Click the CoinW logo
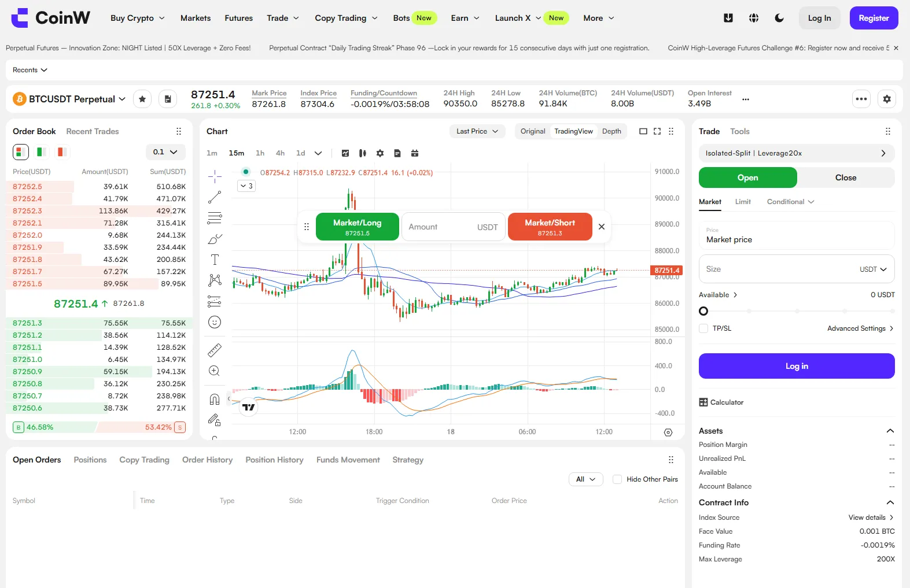The image size is (910, 588). (51, 18)
